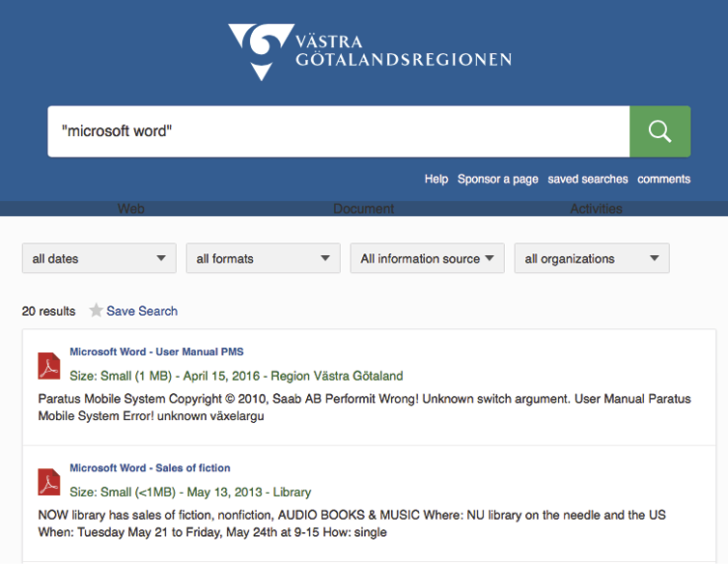Open the All information source dropdown
The height and width of the screenshot is (564, 728).
(x=427, y=258)
